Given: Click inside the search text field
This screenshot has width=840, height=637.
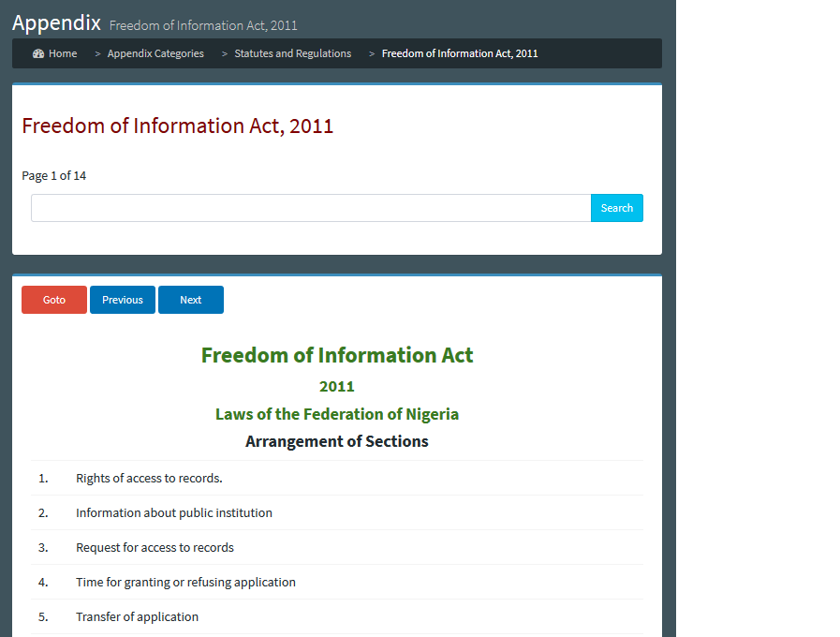Looking at the screenshot, I should tap(311, 208).
